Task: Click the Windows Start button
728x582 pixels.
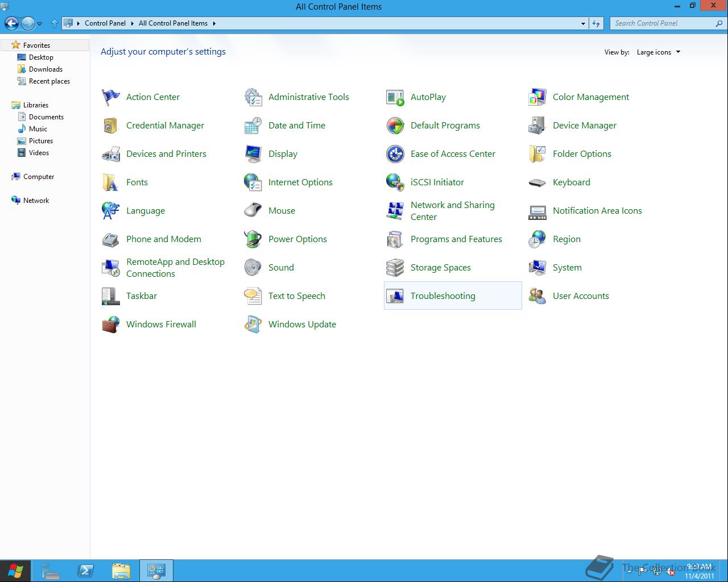Action: click(x=15, y=571)
